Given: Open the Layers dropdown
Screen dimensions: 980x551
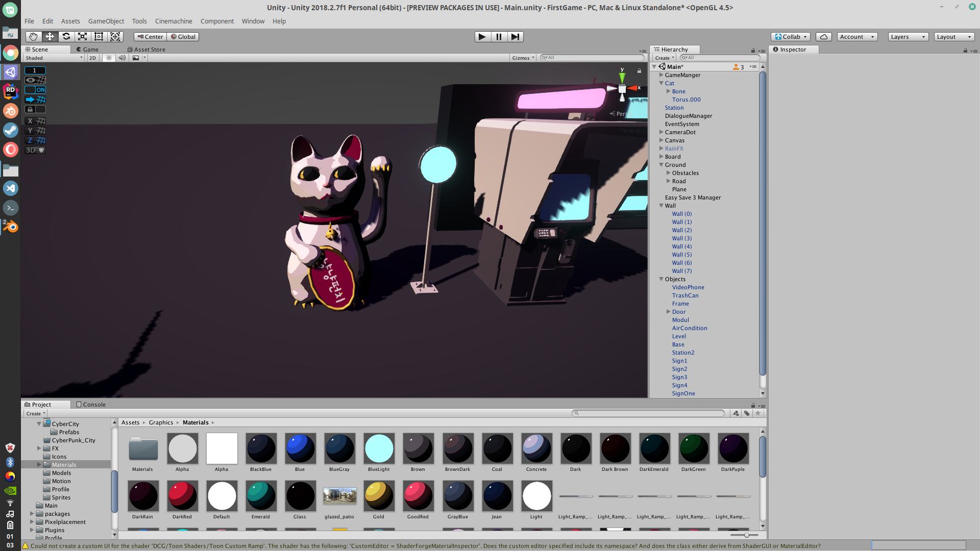Looking at the screenshot, I should pyautogui.click(x=908, y=37).
